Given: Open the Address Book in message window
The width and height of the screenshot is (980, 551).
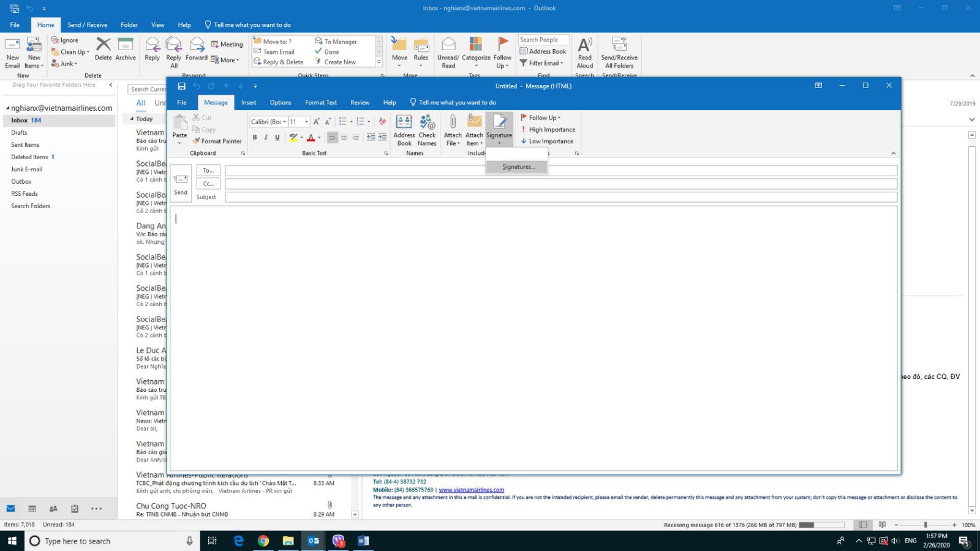Looking at the screenshot, I should pos(404,130).
